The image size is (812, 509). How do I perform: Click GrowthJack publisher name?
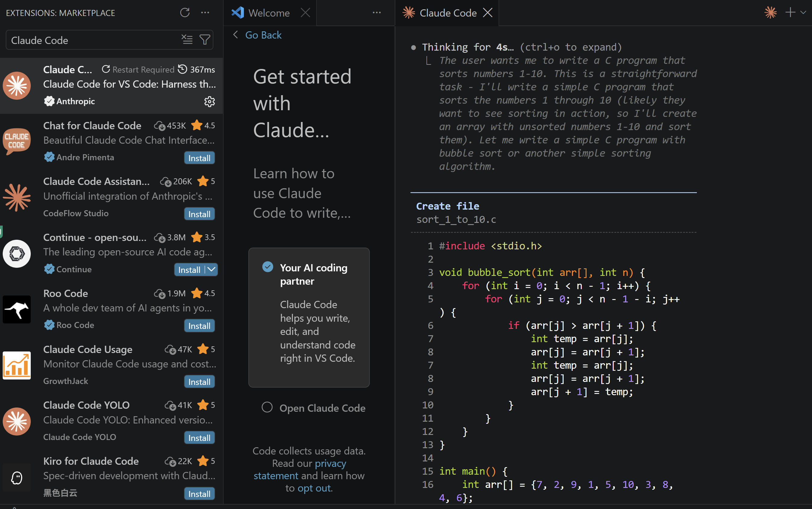coord(66,381)
